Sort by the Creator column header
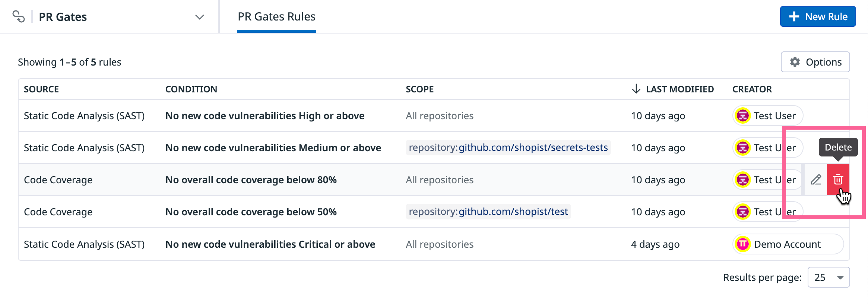 pos(752,89)
